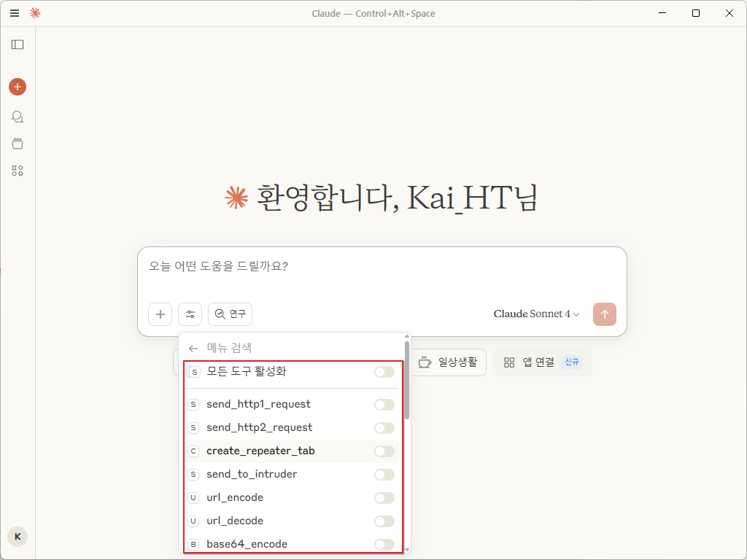
Task: Click the coffee cup icon on 일상생활
Action: coord(425,362)
